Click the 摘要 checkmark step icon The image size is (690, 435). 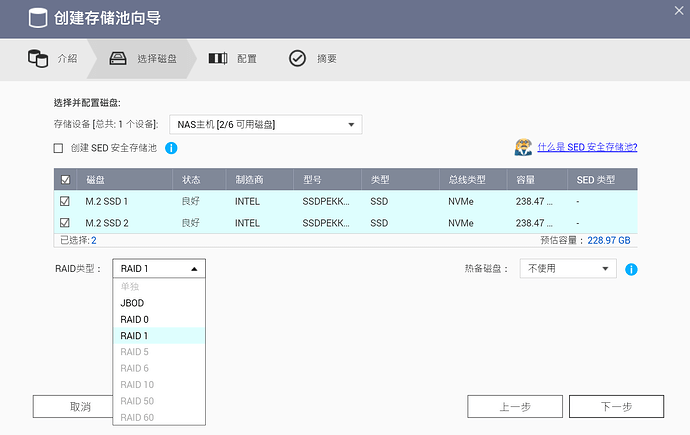tap(297, 58)
